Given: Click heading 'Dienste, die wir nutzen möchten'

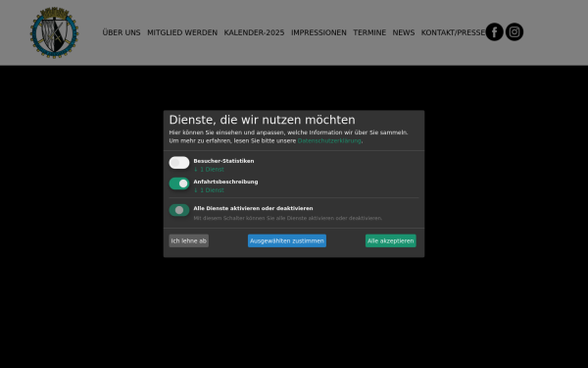Looking at the screenshot, I should pos(262,120).
